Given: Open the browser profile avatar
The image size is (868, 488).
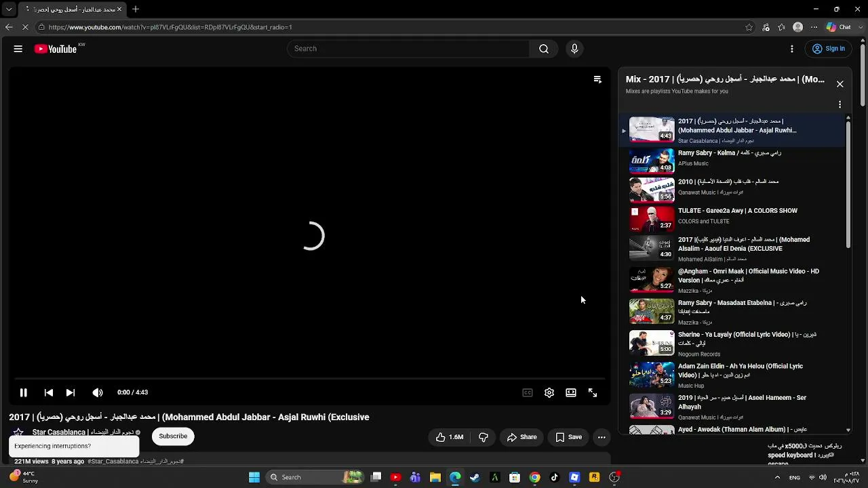Looking at the screenshot, I should coord(798,27).
